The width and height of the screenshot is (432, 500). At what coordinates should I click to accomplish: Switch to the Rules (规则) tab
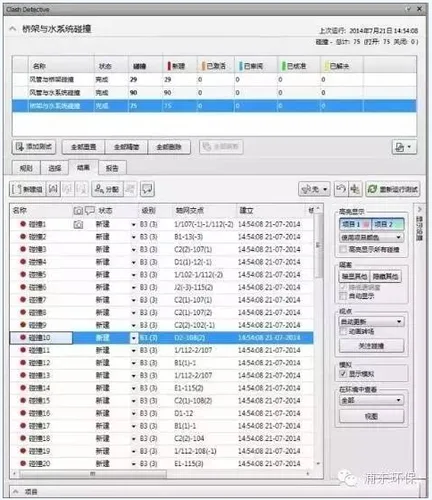[26, 168]
